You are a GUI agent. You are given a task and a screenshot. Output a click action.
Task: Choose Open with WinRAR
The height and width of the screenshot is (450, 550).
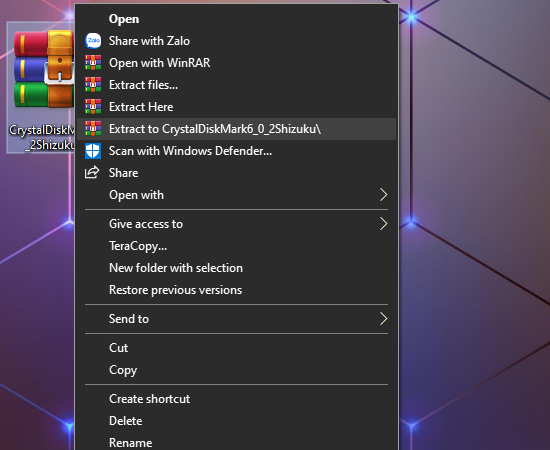click(236, 63)
